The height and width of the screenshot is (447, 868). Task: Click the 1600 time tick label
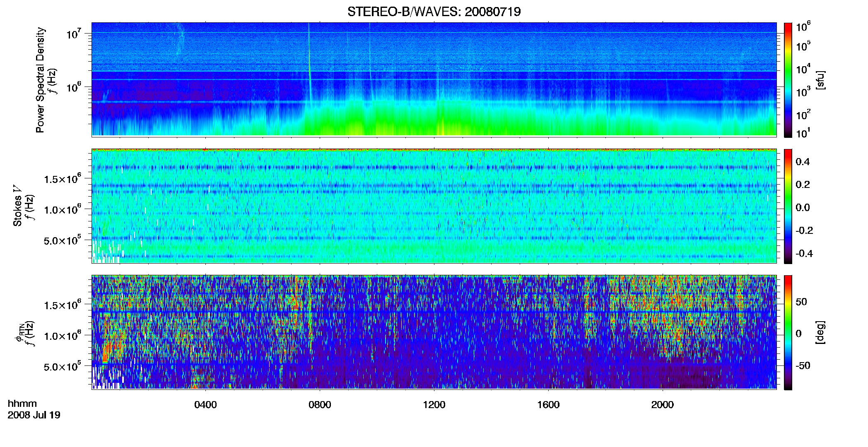(548, 405)
